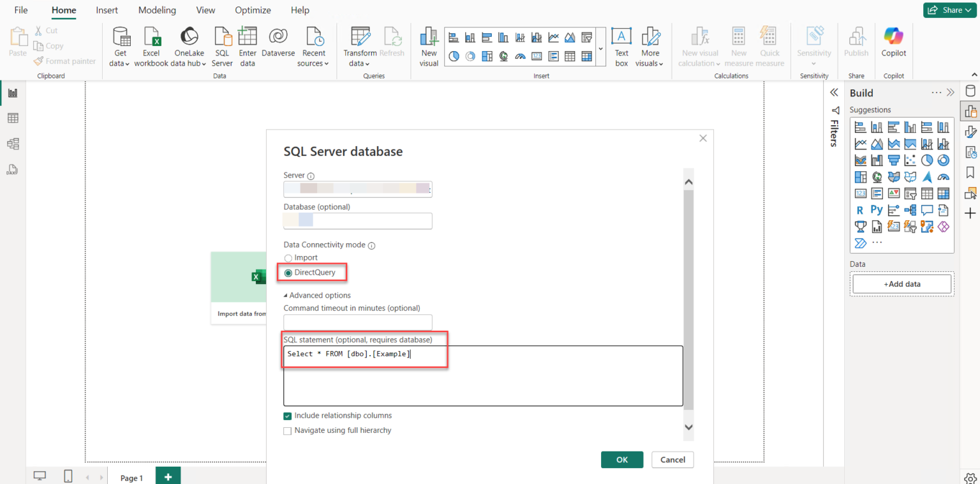Click the +Add data button
Image resolution: width=980 pixels, height=484 pixels.
[x=902, y=284]
